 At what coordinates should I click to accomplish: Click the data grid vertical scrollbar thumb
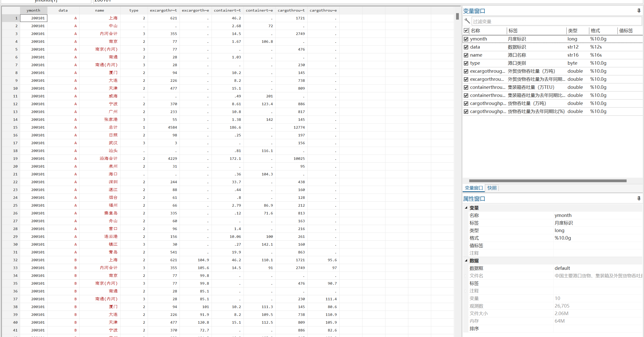(457, 16)
